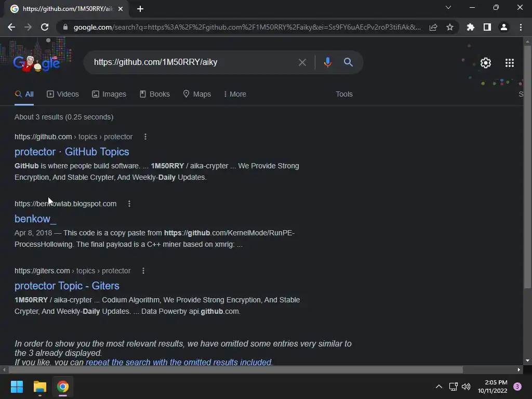Open options for the benkowlab.blogspot.com result

(x=129, y=204)
